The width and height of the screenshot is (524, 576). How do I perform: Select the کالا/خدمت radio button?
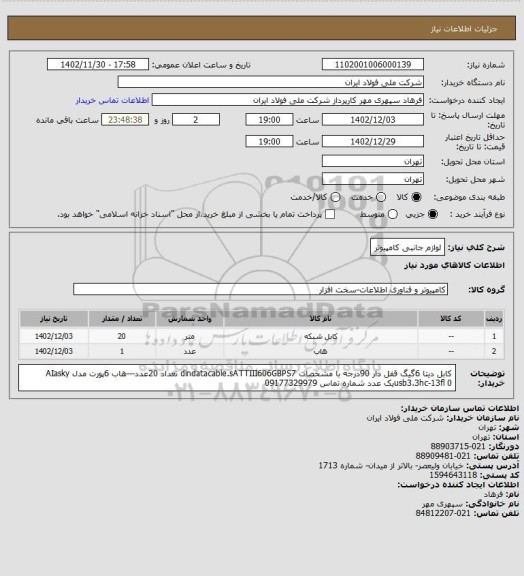point(335,197)
